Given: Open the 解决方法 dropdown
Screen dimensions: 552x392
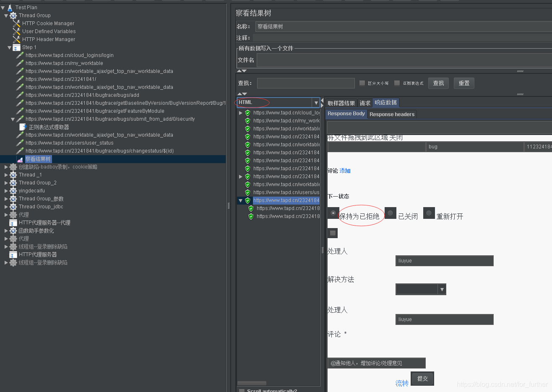Looking at the screenshot, I should (x=442, y=289).
